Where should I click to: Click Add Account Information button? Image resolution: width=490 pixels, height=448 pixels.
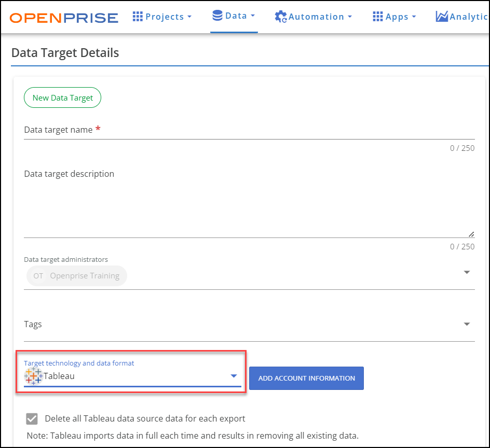click(307, 378)
